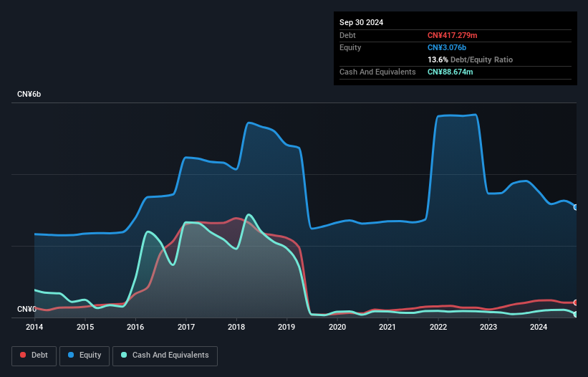Click the 2019 x-axis label
Viewport: 588px width, 377px height.
click(286, 327)
